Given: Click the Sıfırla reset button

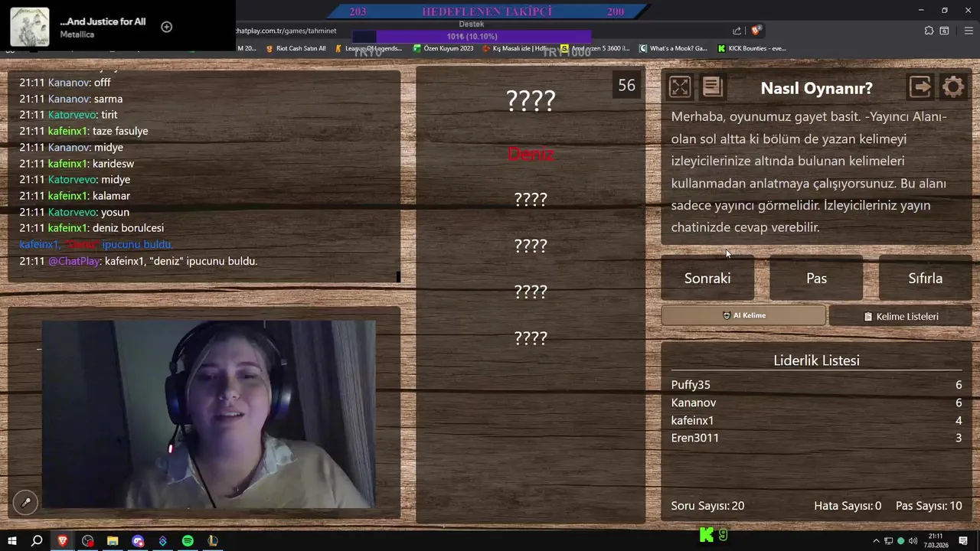Looking at the screenshot, I should pyautogui.click(x=925, y=278).
